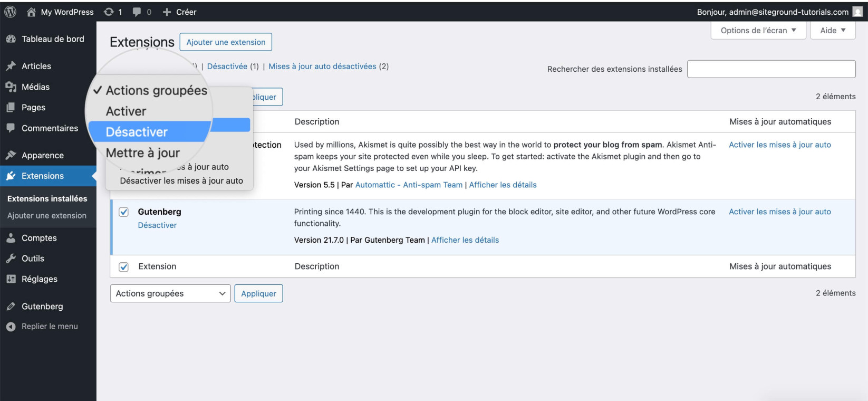The width and height of the screenshot is (868, 401).
Task: Open Afficher les détails for Gutenberg
Action: [465, 240]
